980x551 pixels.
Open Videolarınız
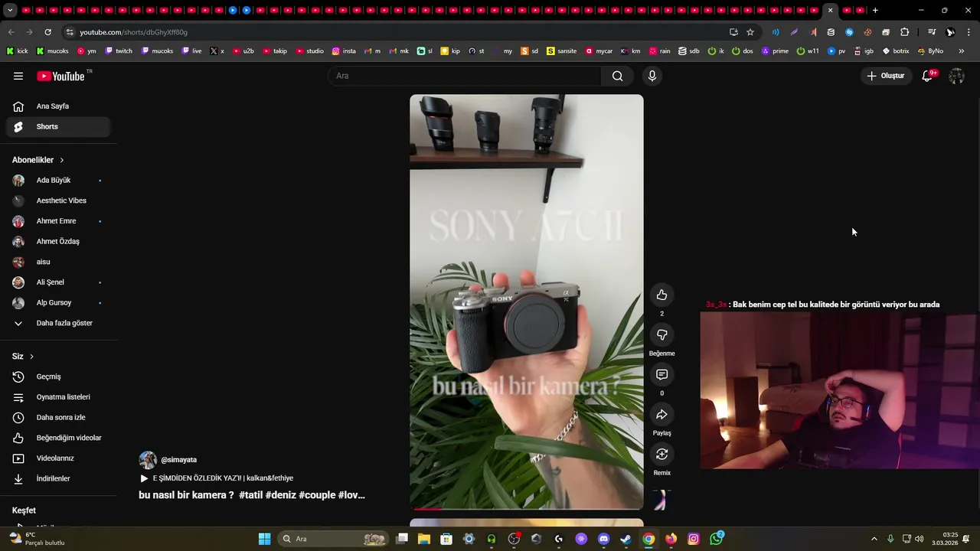coord(58,458)
